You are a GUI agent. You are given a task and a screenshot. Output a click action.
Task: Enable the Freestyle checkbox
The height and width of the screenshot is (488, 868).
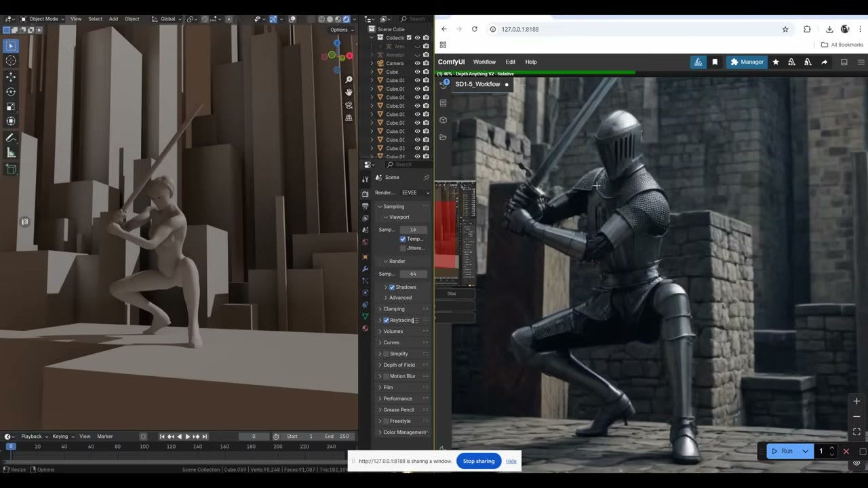(387, 421)
